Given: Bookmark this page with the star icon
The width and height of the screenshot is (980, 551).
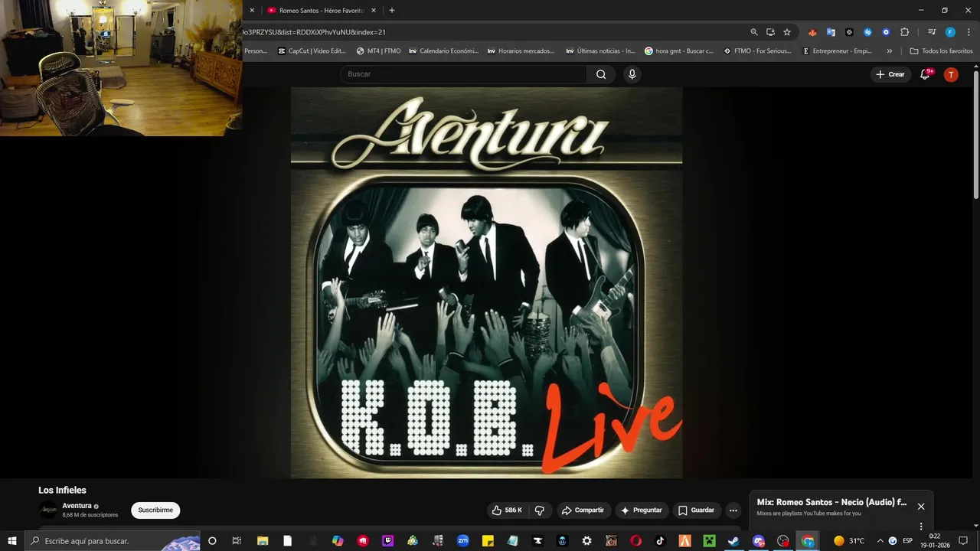Looking at the screenshot, I should click(x=786, y=32).
